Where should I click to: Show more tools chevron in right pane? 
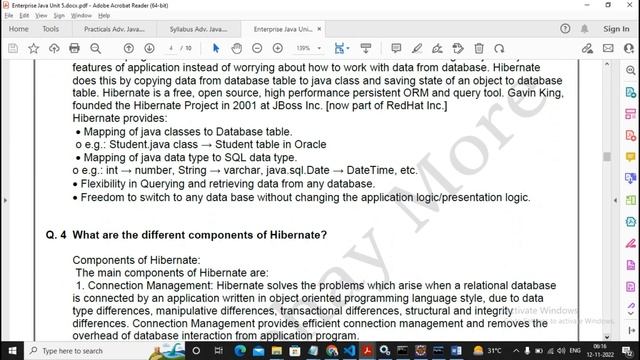pos(631,313)
